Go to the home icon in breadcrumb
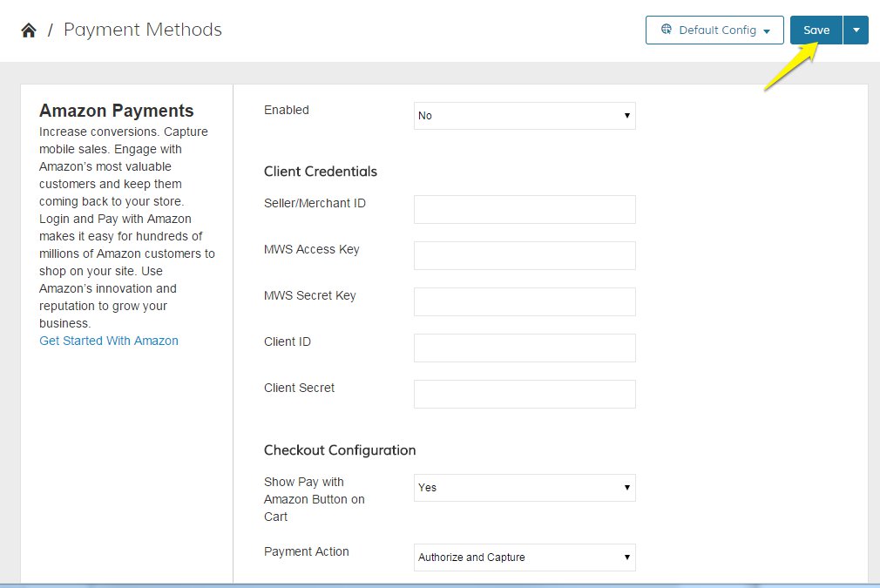880x588 pixels. (x=29, y=30)
